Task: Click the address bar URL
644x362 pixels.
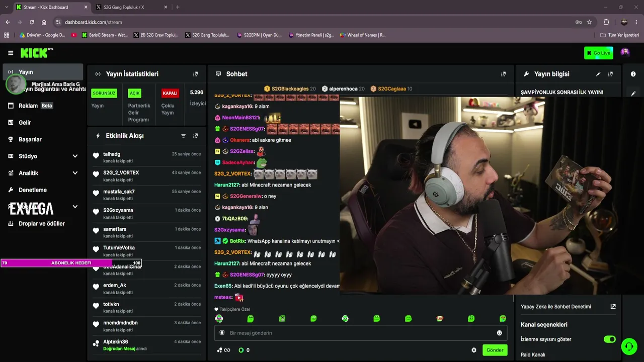Action: (x=94, y=22)
